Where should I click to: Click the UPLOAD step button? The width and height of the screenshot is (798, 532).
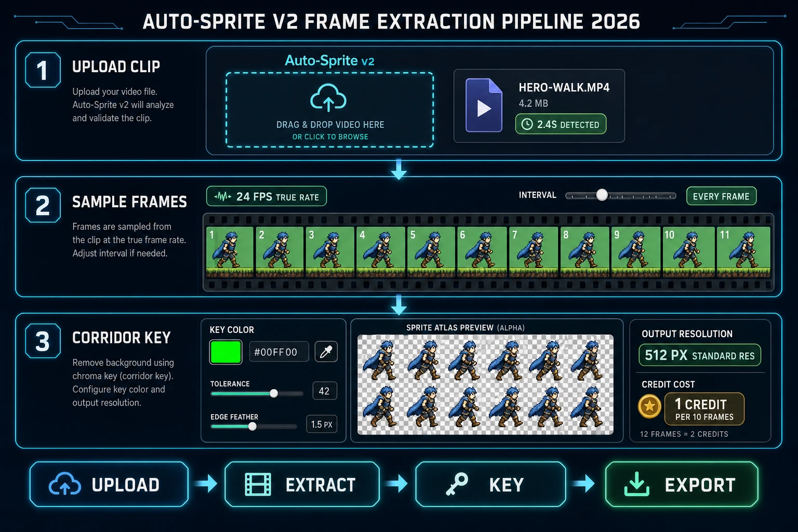coord(109,484)
